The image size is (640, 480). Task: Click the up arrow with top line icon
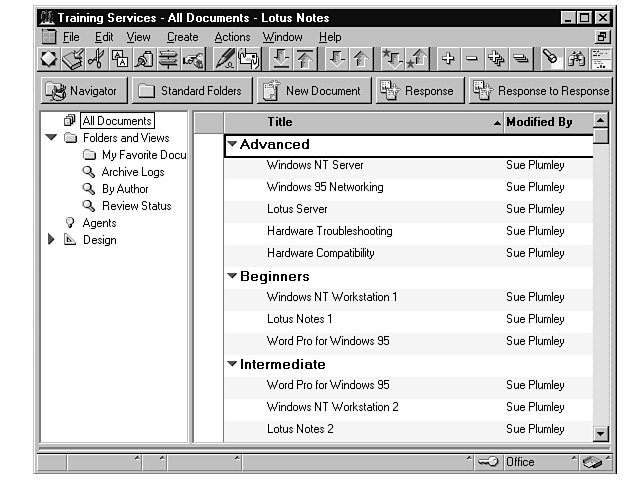(x=304, y=59)
